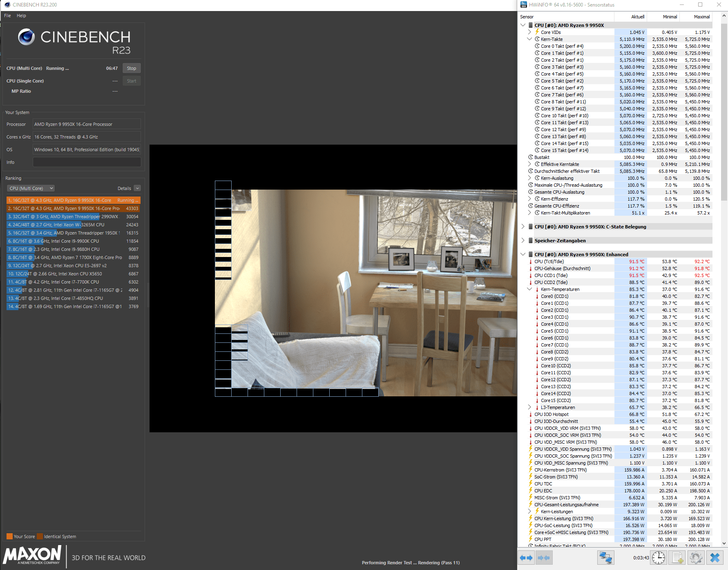Click the HWiNFO title bar app icon
The height and width of the screenshot is (570, 728).
[x=524, y=5]
